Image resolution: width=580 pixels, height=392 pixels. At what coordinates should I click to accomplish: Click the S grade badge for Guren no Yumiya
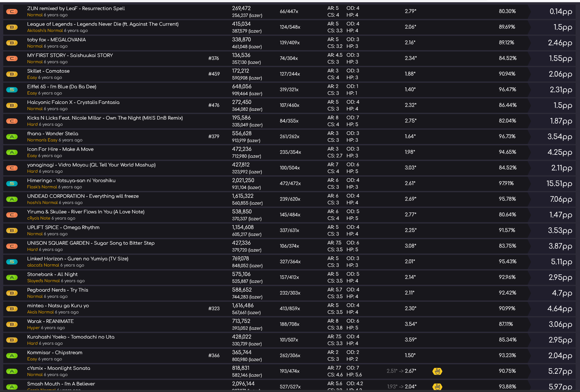[12, 262]
